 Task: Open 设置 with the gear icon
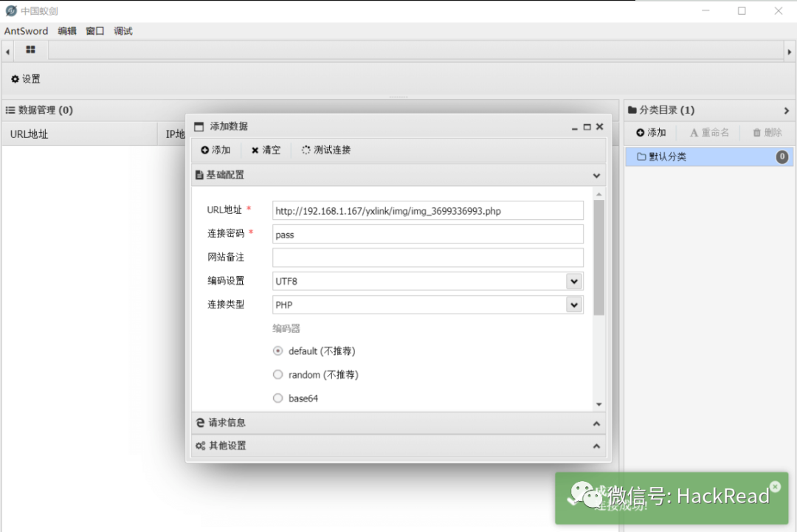(25, 79)
